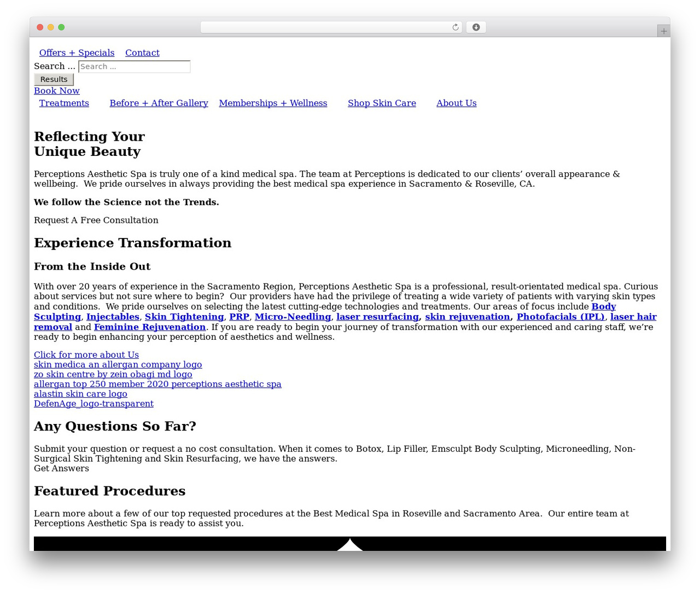
Task: Click the reload icon in the address bar
Action: click(455, 27)
